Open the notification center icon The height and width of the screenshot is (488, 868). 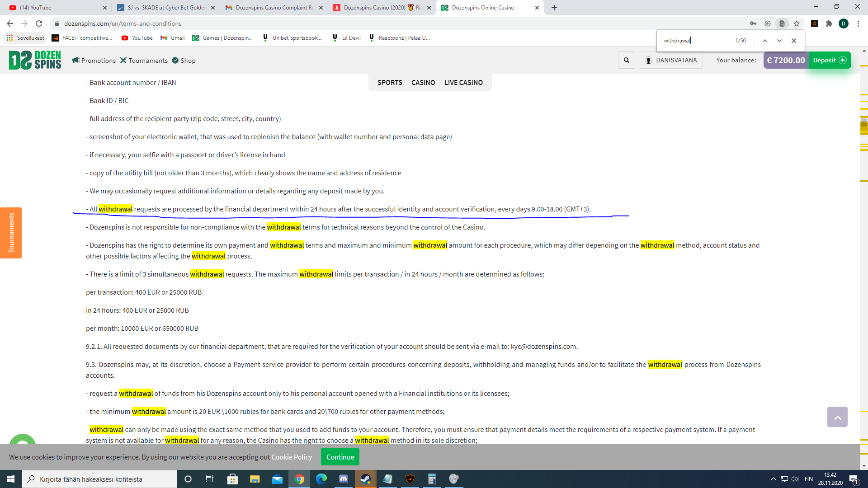point(854,479)
